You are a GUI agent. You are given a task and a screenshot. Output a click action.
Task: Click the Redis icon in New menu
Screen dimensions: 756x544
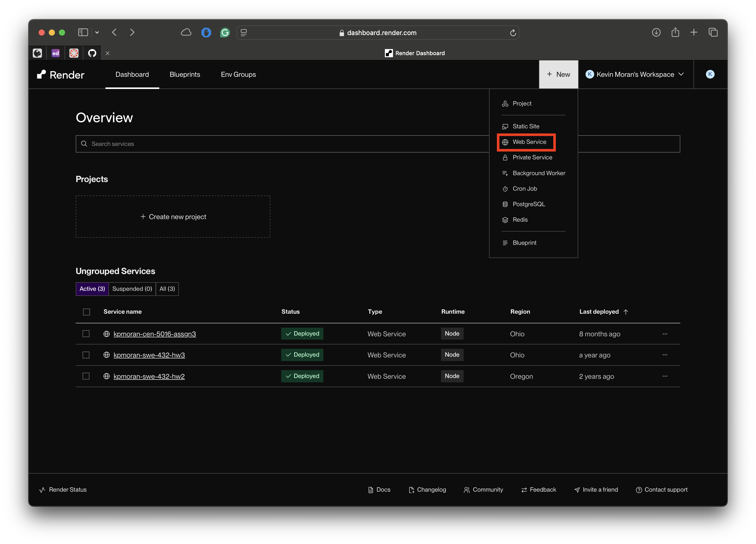point(505,219)
